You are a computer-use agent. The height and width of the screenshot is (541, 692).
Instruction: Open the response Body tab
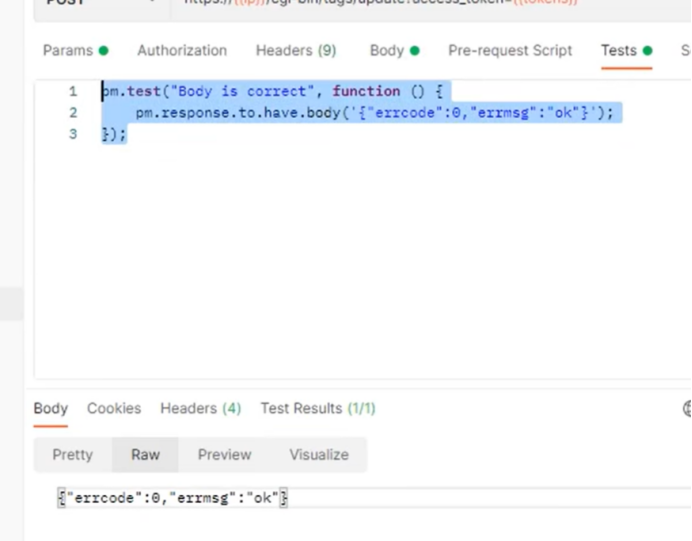51,409
